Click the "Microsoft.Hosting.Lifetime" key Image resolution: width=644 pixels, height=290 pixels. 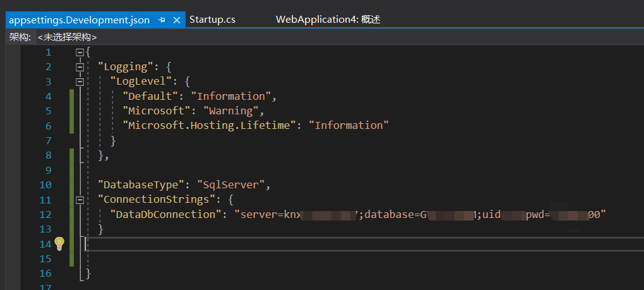click(210, 126)
